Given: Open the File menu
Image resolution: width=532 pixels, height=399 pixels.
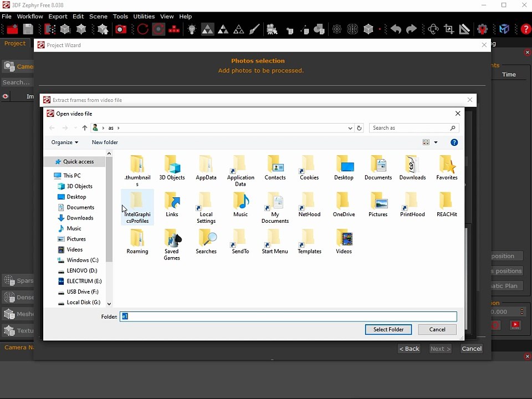Looking at the screenshot, I should tap(7, 16).
